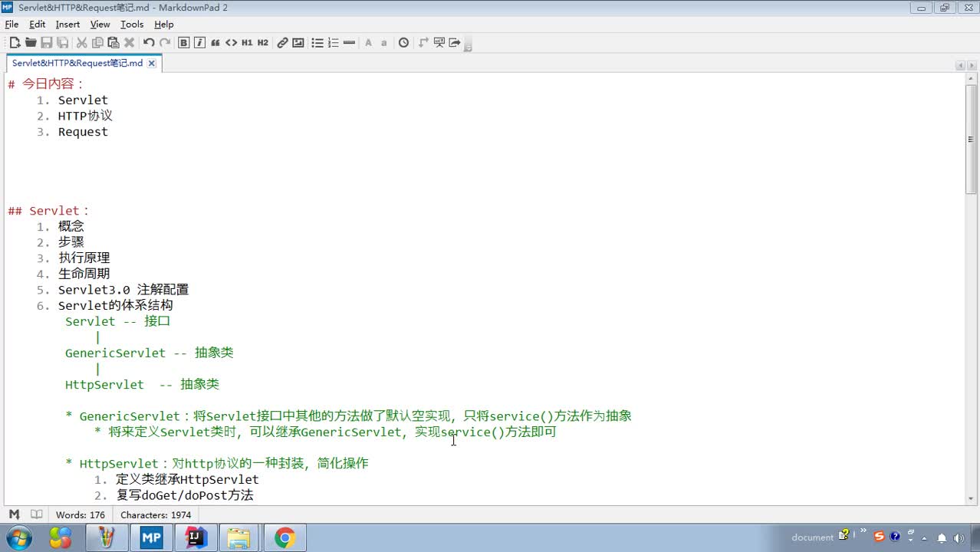Insert a timestamp with the clock icon
This screenshot has height=552, width=980.
(404, 43)
